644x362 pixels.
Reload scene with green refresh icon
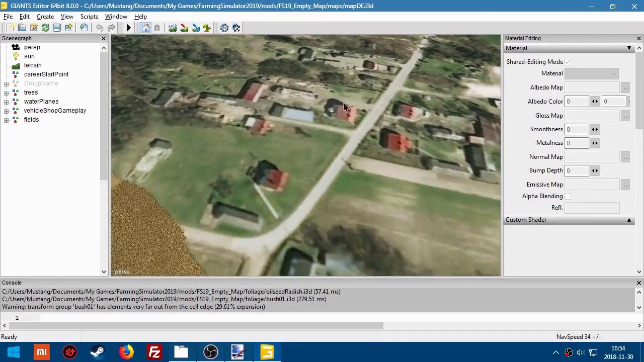(45, 28)
